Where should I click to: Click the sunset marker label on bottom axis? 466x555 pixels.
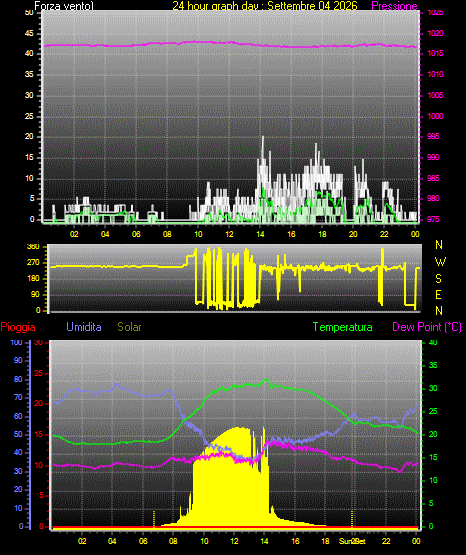(x=352, y=541)
